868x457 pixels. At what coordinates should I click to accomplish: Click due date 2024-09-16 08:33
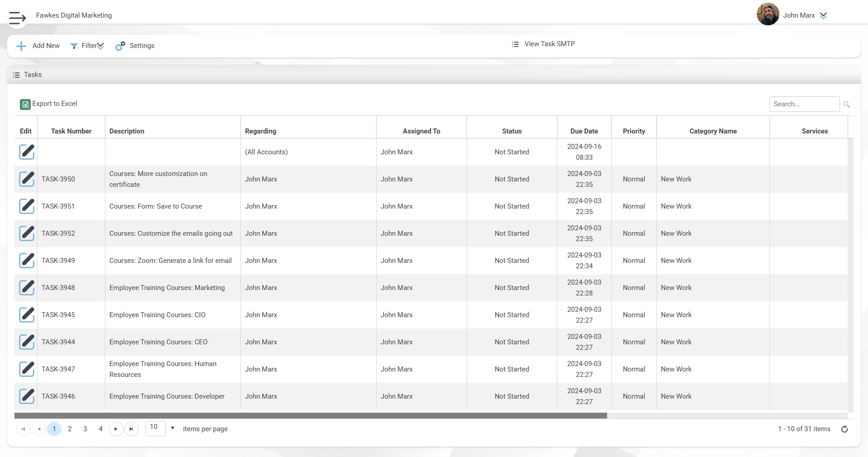584,152
